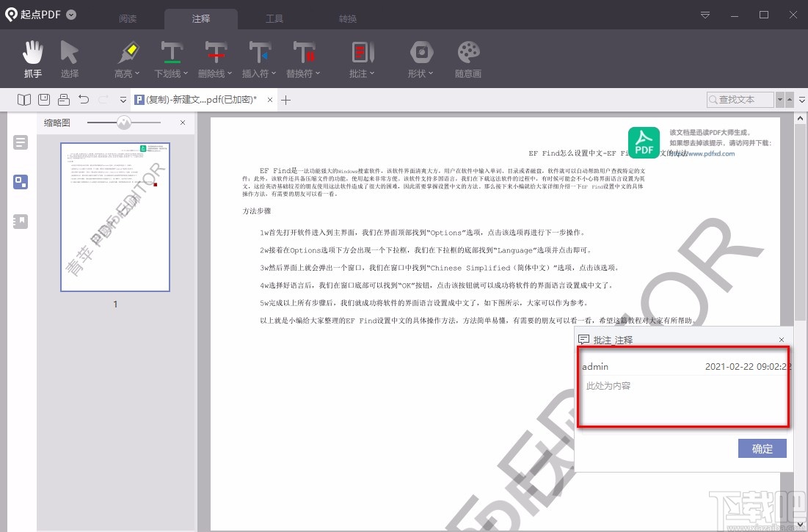Activate the 下划线 underline tool
This screenshot has width=808, height=532.
coord(171,59)
